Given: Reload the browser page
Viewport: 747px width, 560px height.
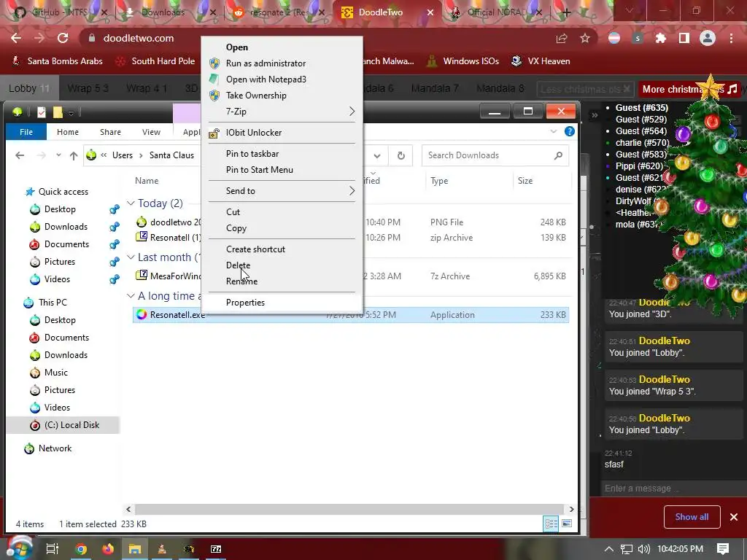Looking at the screenshot, I should coord(63,38).
